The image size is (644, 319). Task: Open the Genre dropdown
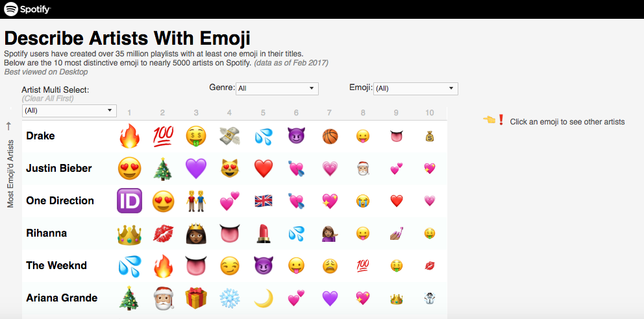click(277, 89)
